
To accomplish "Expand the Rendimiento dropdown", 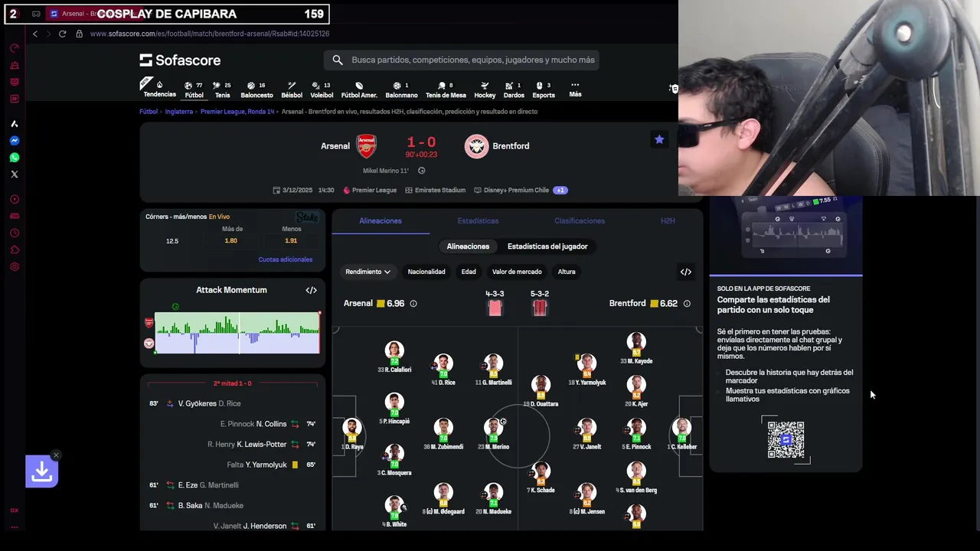I will coord(367,272).
